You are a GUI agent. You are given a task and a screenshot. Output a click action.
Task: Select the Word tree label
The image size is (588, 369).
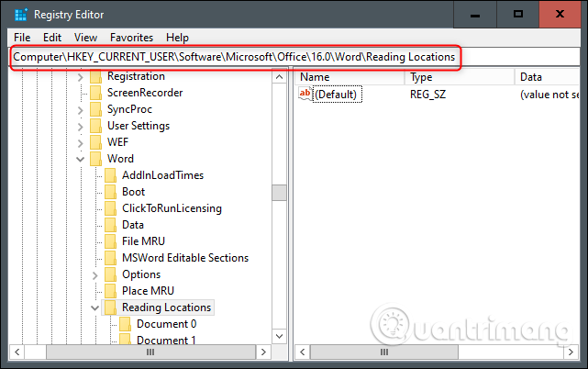click(x=120, y=159)
